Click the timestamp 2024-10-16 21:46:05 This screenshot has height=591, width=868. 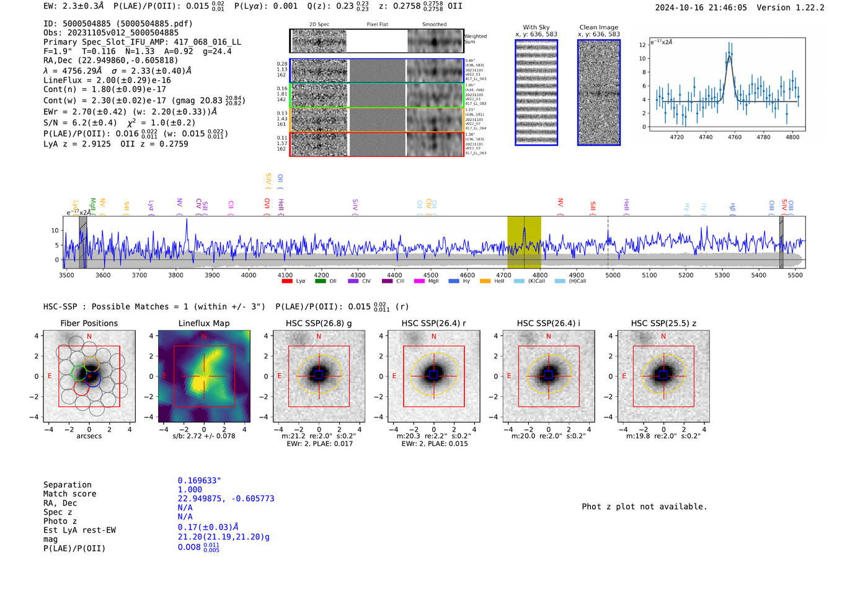pyautogui.click(x=701, y=8)
